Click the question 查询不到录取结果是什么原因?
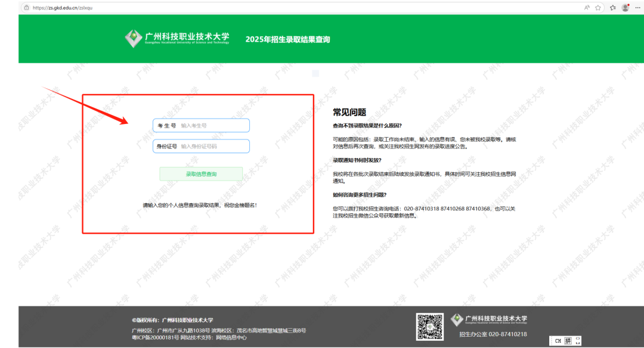The width and height of the screenshot is (644, 348). coord(367,126)
